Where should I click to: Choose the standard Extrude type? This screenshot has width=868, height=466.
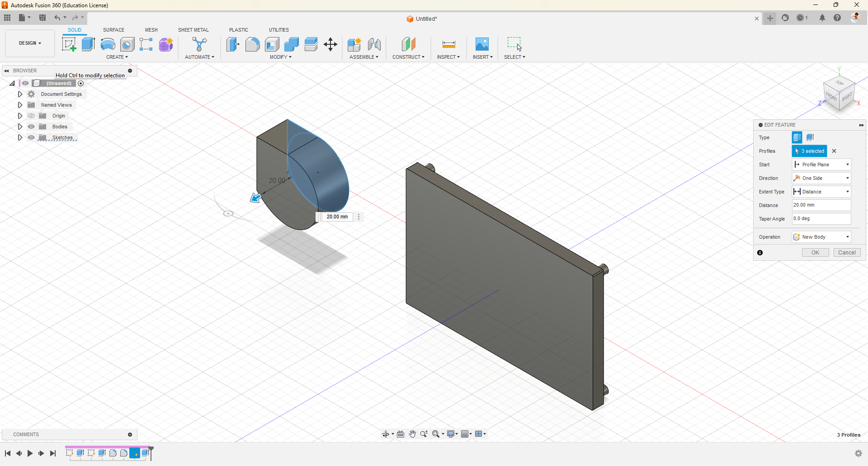tap(797, 137)
